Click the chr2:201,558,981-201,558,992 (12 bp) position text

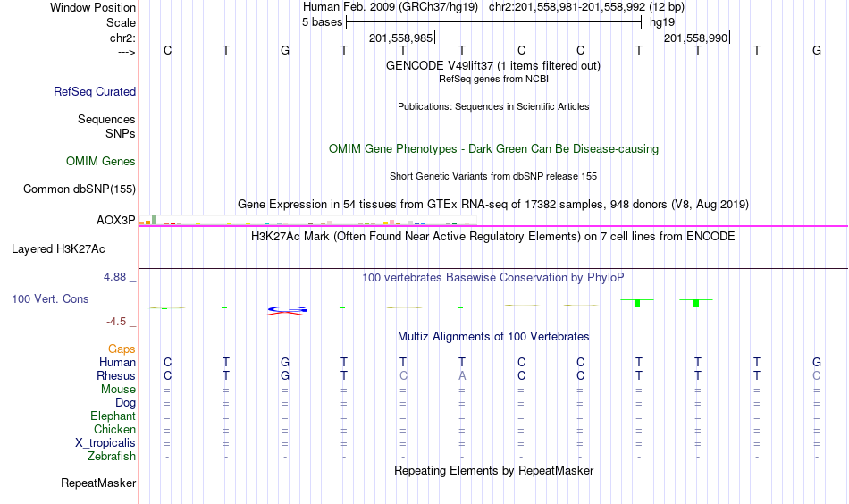[587, 7]
